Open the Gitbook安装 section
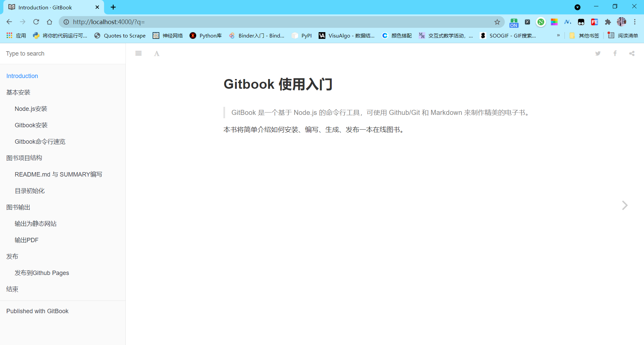644x345 pixels. coord(31,125)
